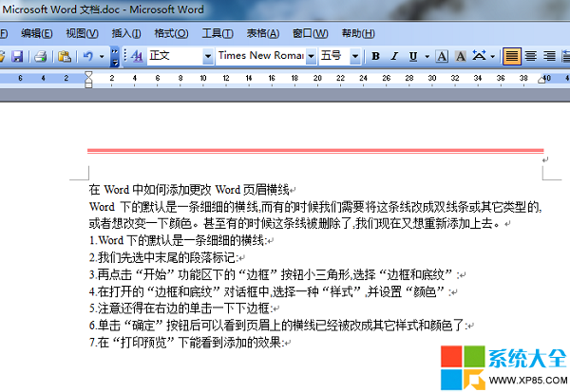Open the 表格(A) menu
This screenshot has width=570, height=392.
(x=263, y=34)
